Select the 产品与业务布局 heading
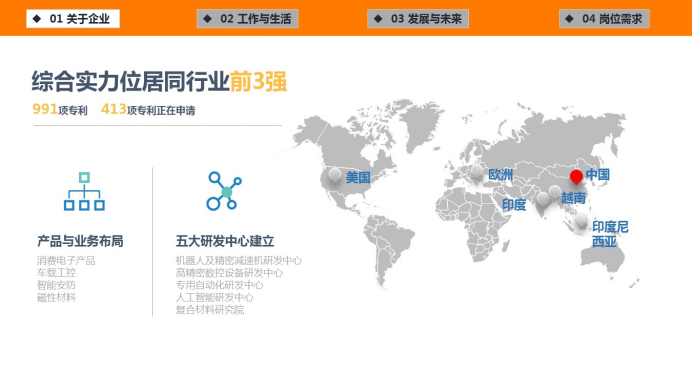The width and height of the screenshot is (692, 390). [80, 241]
